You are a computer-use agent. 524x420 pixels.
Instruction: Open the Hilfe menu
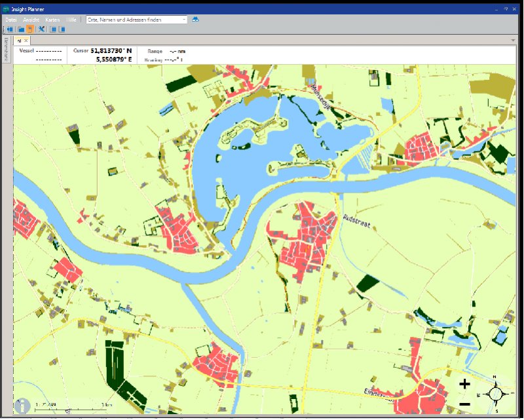point(71,20)
